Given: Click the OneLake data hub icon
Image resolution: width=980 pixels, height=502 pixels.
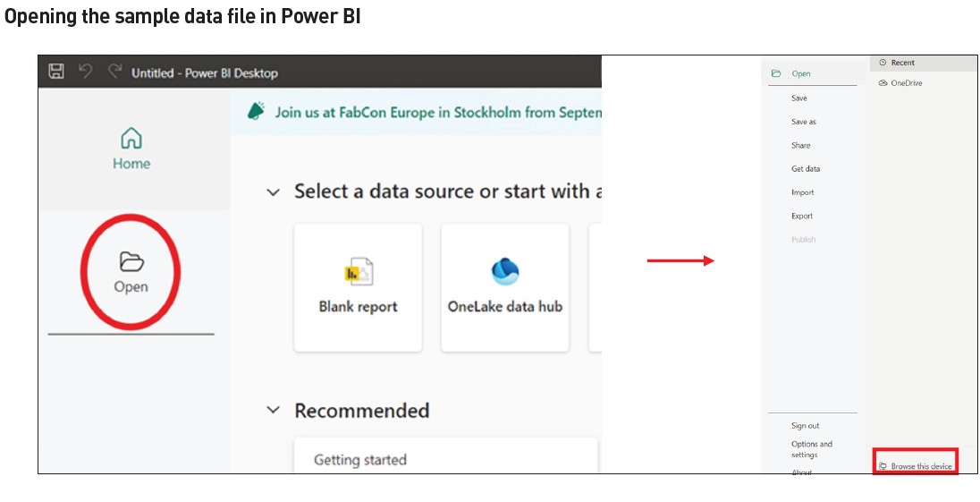Looking at the screenshot, I should click(505, 271).
